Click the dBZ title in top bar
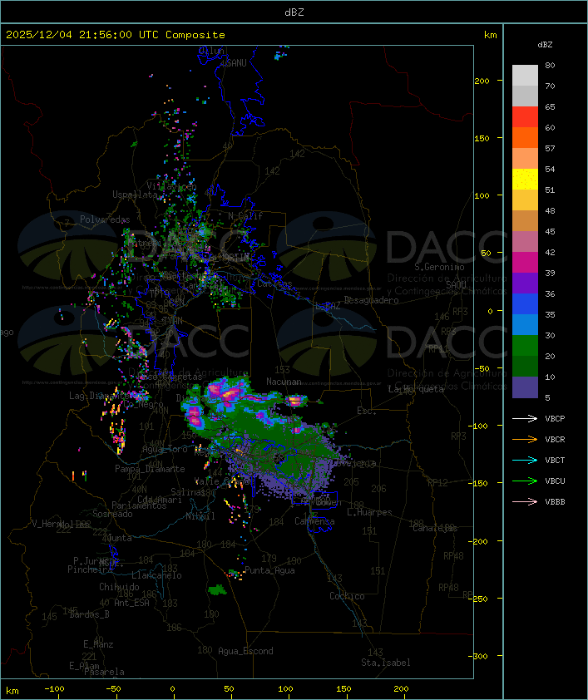The width and height of the screenshot is (588, 700). [x=294, y=12]
